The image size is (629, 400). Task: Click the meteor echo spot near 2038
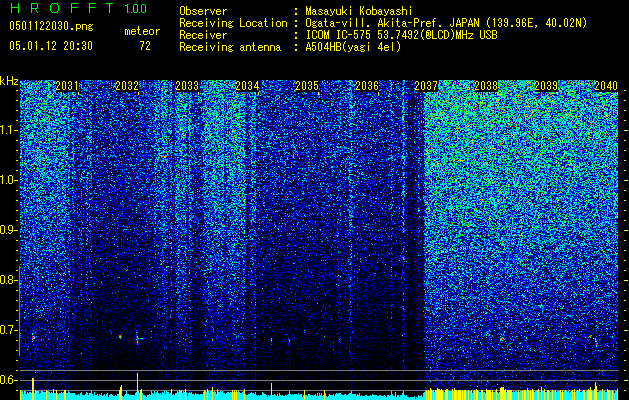501,339
